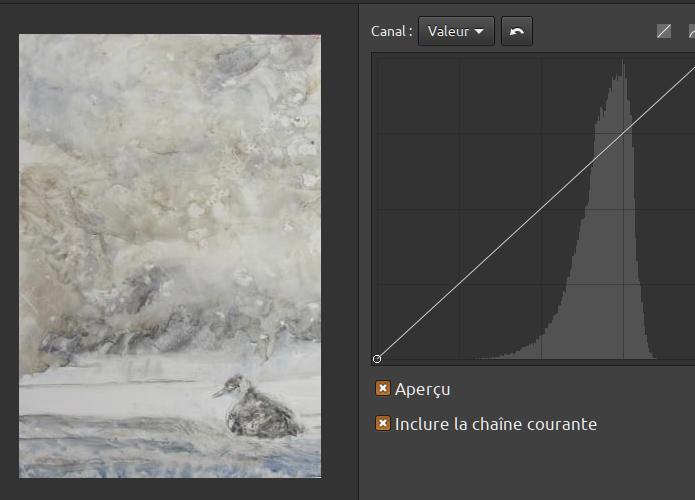695x500 pixels.
Task: Select the curve's bottom-left control point
Action: (377, 359)
